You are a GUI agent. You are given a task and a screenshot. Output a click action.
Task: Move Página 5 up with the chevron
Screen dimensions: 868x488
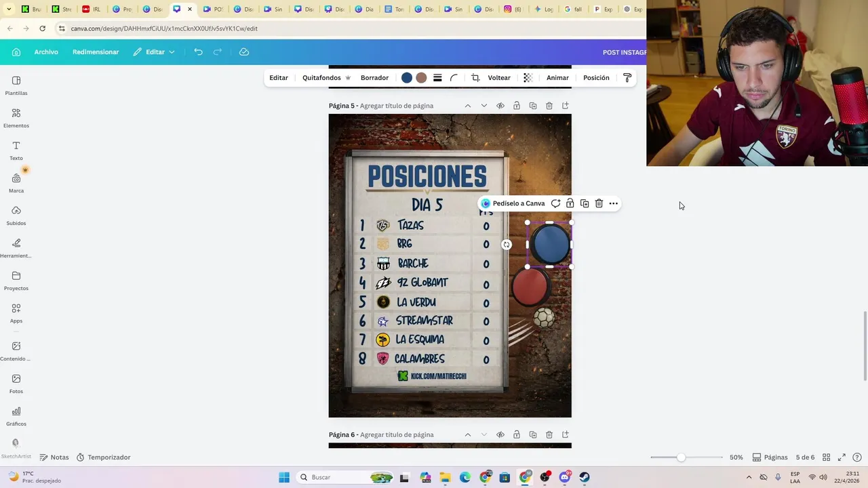coord(468,106)
